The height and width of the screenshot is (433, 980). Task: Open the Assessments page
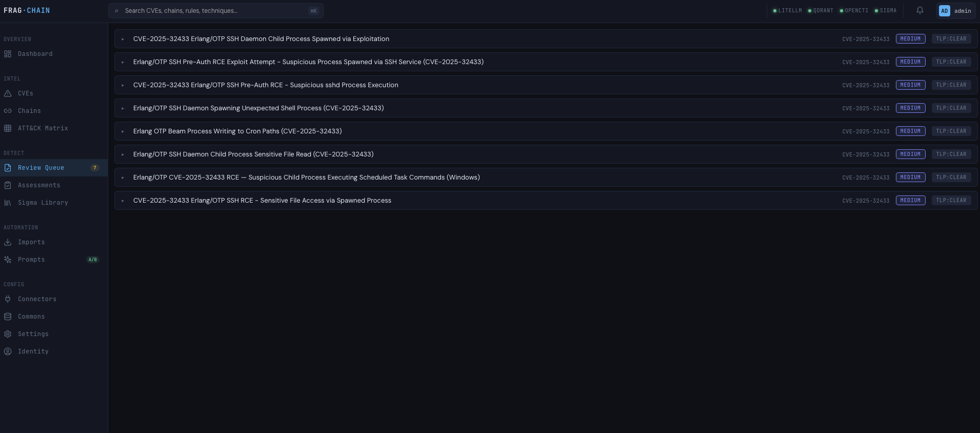tap(53, 185)
